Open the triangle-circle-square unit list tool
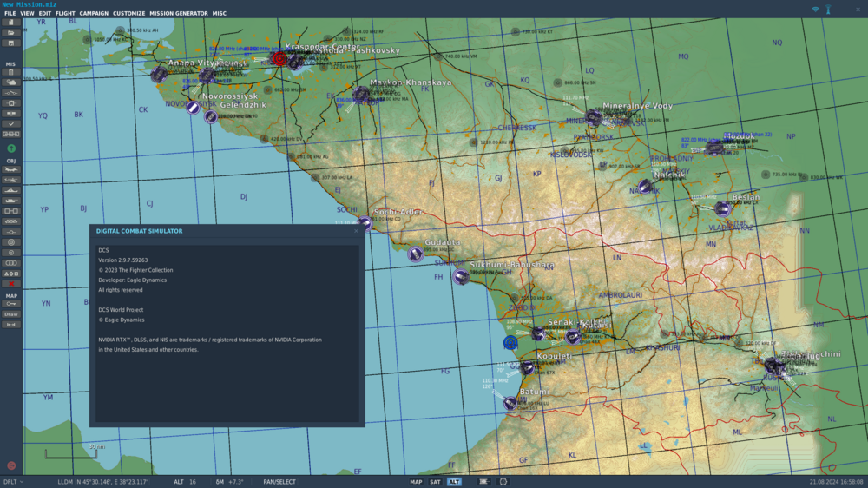Screen dimensions: 868x488 click(10, 274)
